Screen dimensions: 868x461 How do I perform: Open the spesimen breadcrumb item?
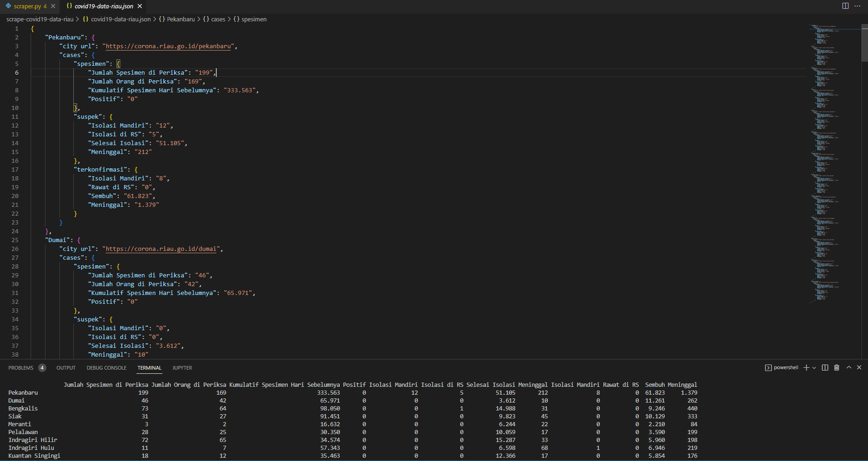(250, 19)
